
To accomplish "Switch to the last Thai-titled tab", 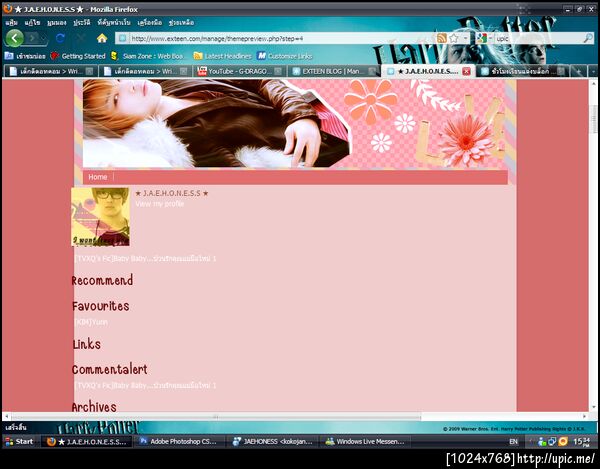I will pyautogui.click(x=521, y=71).
